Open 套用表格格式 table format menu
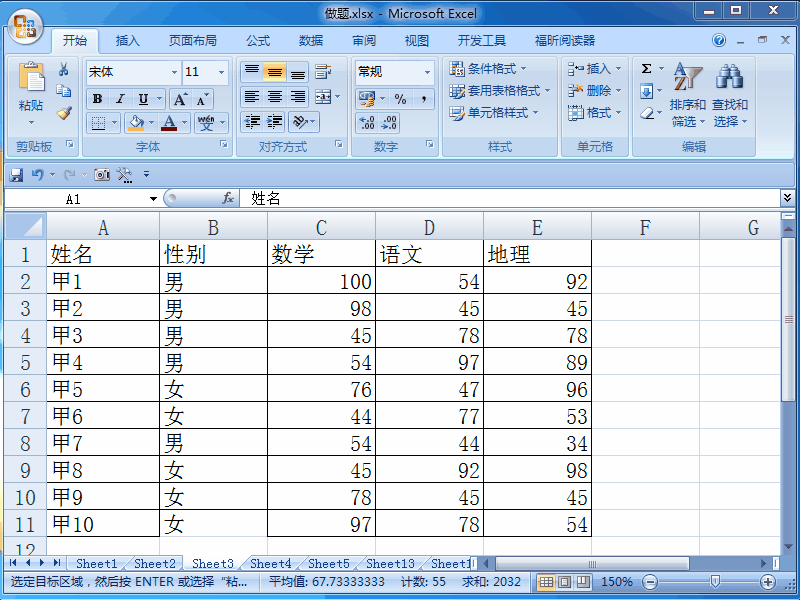800x600 pixels. pyautogui.click(x=499, y=91)
